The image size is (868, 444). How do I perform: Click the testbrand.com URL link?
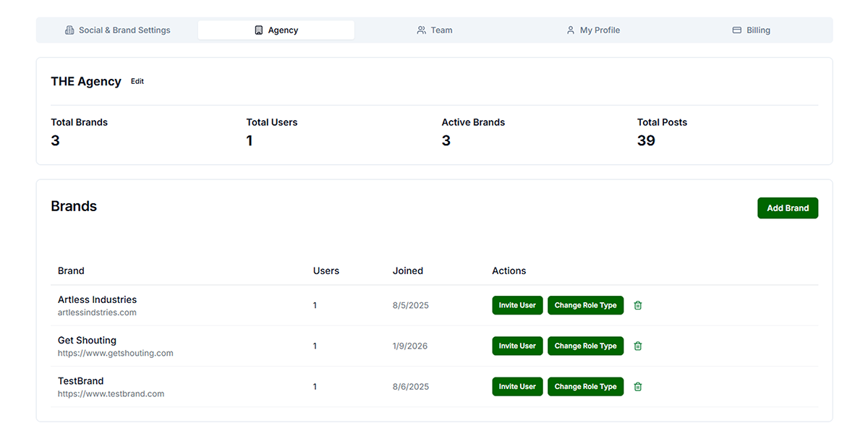click(111, 393)
